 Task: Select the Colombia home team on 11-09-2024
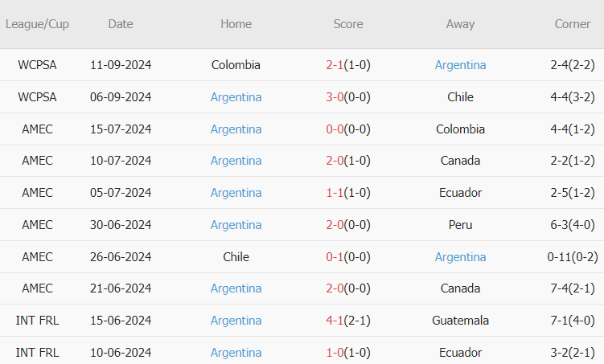click(x=236, y=65)
